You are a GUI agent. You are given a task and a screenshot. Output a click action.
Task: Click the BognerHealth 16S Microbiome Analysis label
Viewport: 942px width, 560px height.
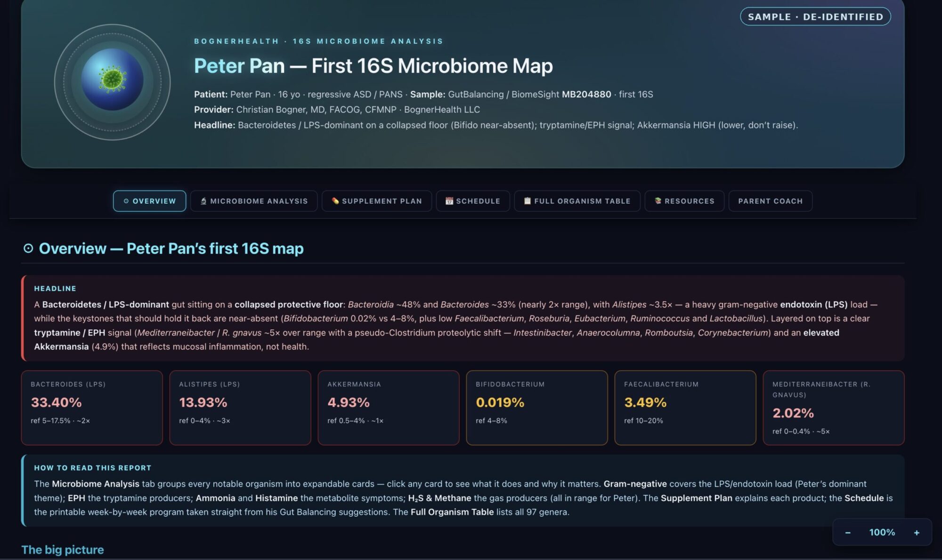tap(319, 41)
